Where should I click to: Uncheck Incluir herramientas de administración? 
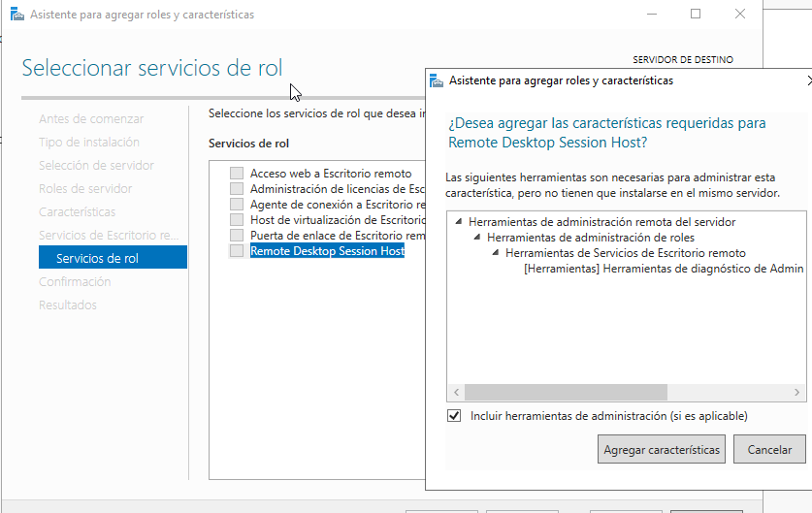coord(454,416)
